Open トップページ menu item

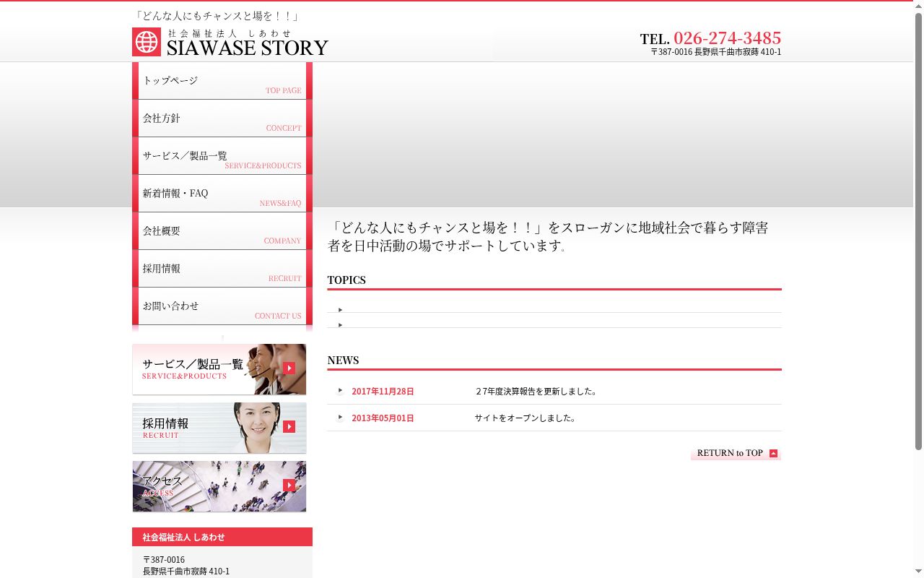click(x=222, y=81)
